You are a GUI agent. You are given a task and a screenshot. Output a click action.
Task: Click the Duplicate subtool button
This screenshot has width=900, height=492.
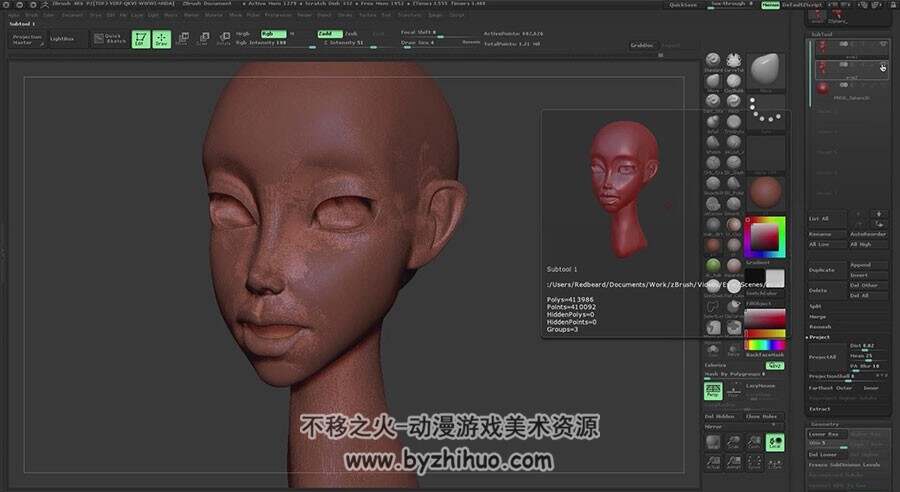[827, 270]
